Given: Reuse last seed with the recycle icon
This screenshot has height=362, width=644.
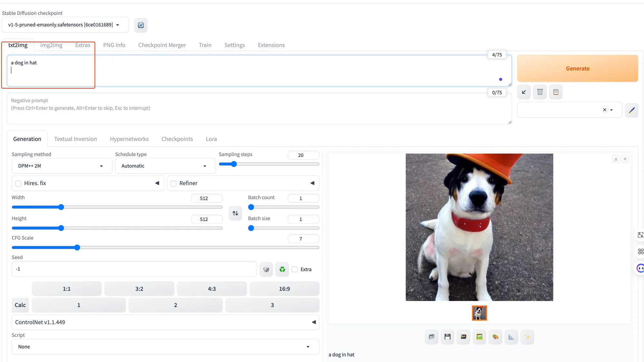Looking at the screenshot, I should (x=282, y=269).
